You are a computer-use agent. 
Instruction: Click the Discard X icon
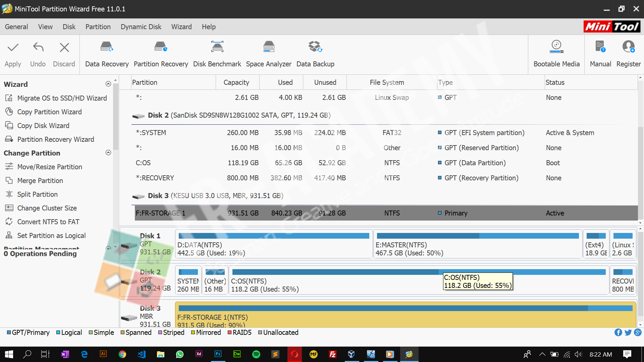64,47
